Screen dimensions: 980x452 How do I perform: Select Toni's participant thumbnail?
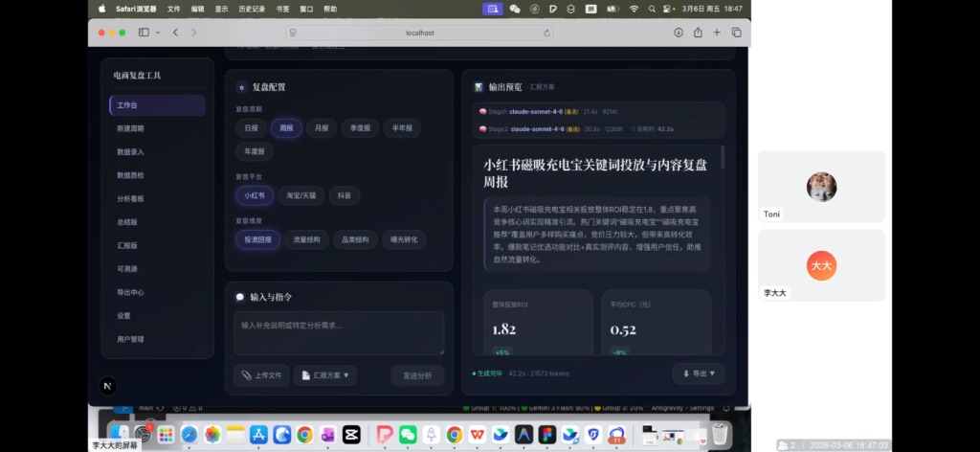(x=821, y=187)
